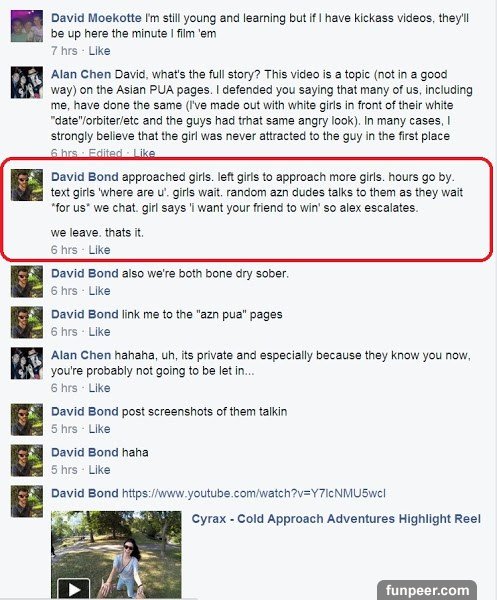This screenshot has height=600, width=497.
Task: Click the funpeer.com watermark
Action: tap(427, 590)
